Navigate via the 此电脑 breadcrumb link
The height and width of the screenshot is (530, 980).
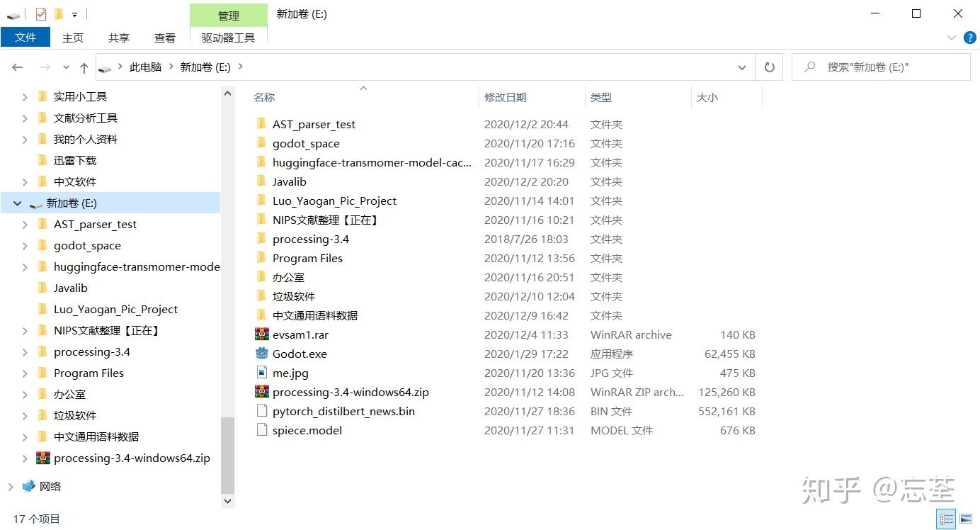pyautogui.click(x=145, y=67)
